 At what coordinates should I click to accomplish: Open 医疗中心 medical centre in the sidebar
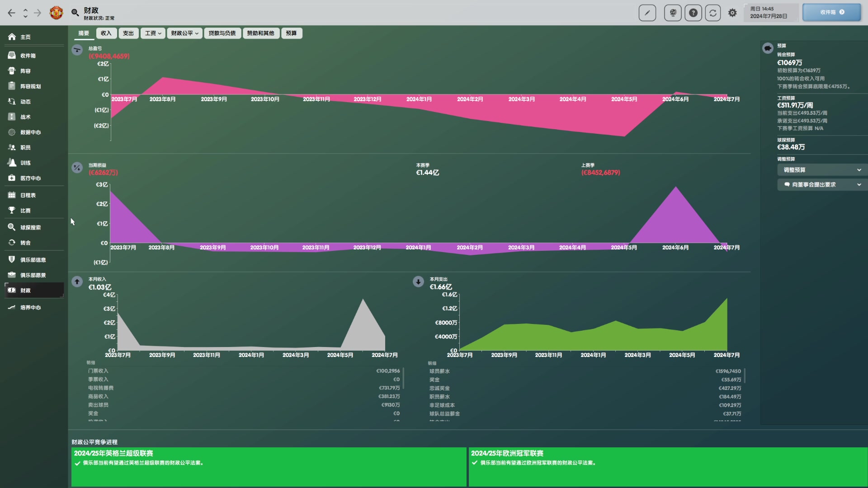pos(30,178)
